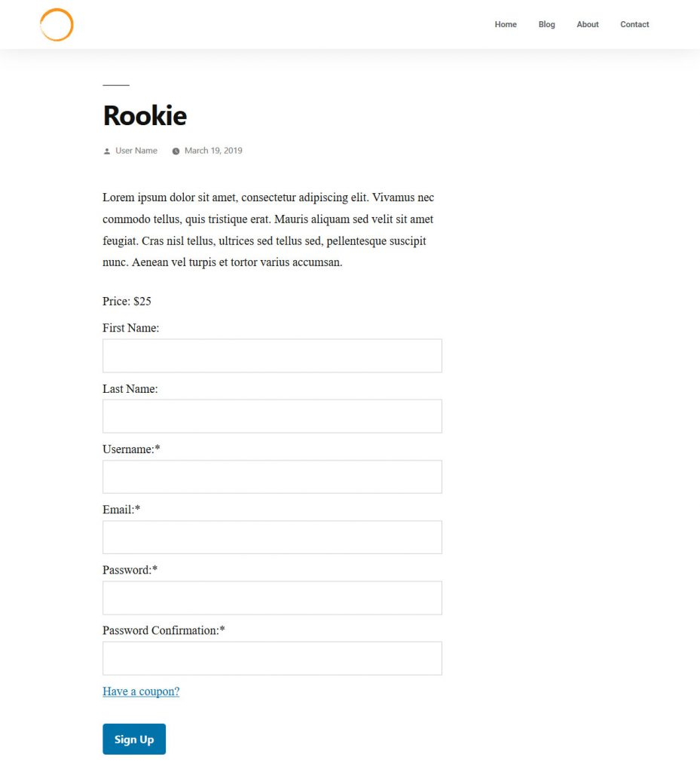The height and width of the screenshot is (772, 700).
Task: Click the User Name author link
Action: [x=136, y=151]
